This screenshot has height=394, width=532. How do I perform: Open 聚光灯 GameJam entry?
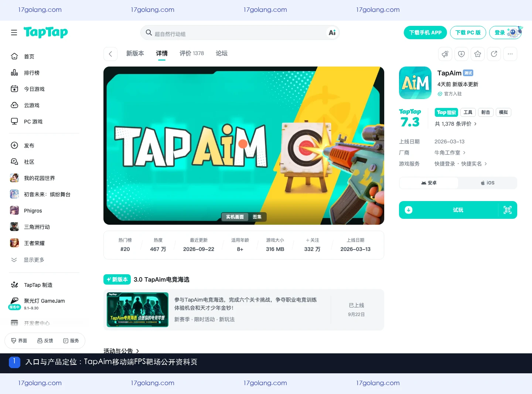44,304
